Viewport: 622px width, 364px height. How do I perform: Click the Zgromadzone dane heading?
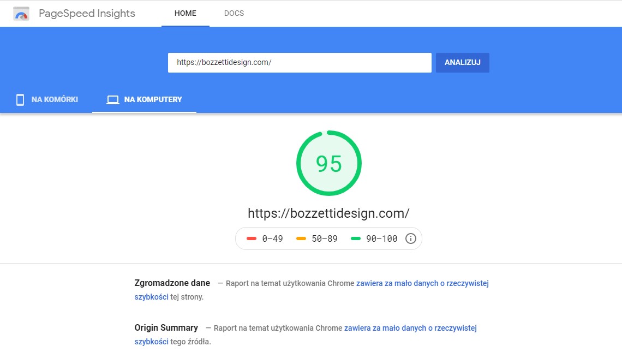pyautogui.click(x=172, y=283)
